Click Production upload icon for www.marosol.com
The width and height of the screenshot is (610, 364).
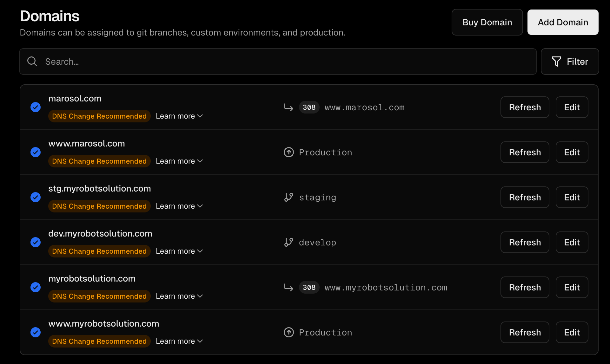(x=288, y=152)
